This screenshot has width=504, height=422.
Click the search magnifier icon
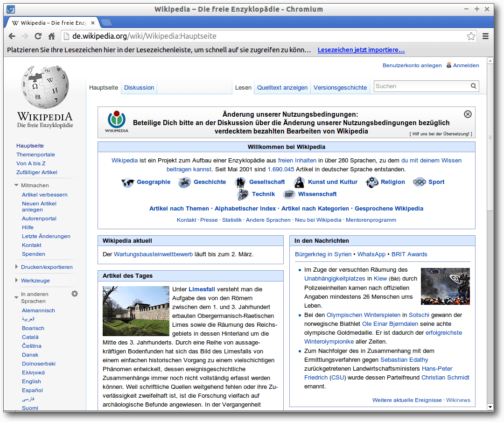[474, 86]
